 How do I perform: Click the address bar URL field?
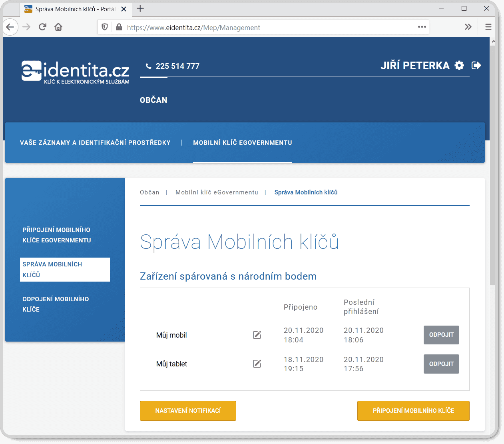pyautogui.click(x=264, y=27)
